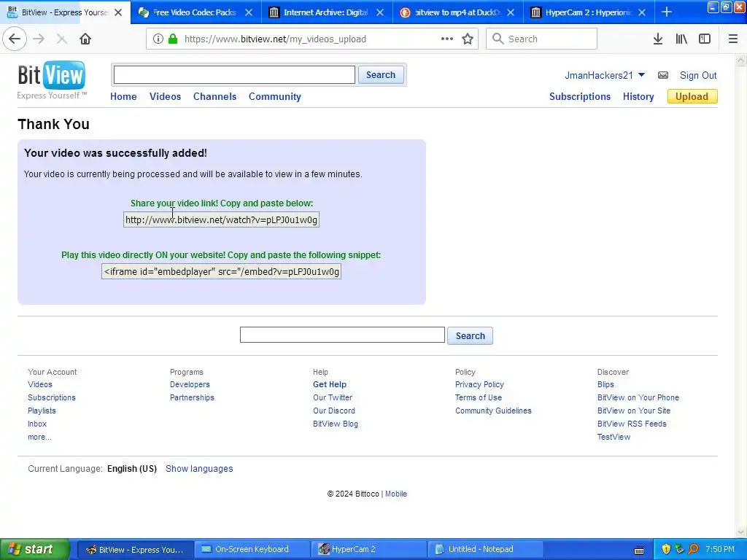Click the security shield tray icon
The image size is (747, 560).
pos(666,549)
